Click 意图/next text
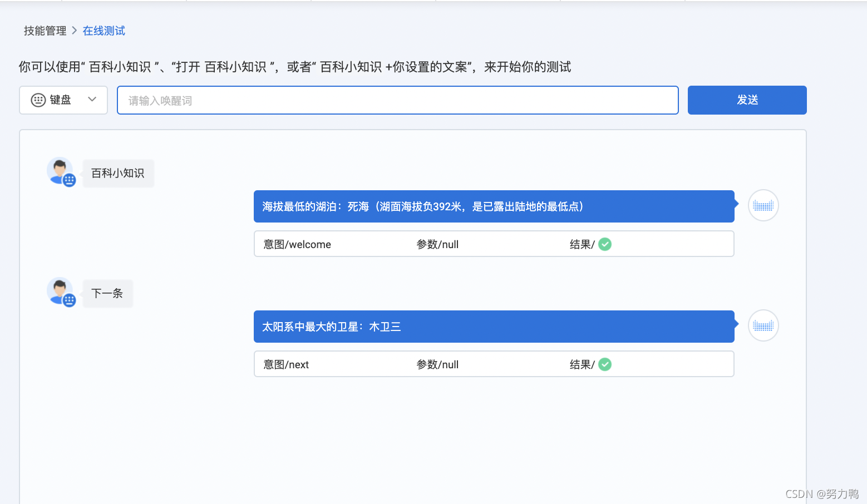Image resolution: width=867 pixels, height=504 pixels. click(x=286, y=364)
